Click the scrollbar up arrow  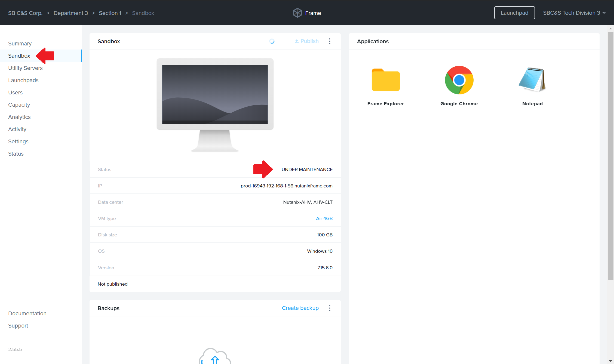[610, 28]
